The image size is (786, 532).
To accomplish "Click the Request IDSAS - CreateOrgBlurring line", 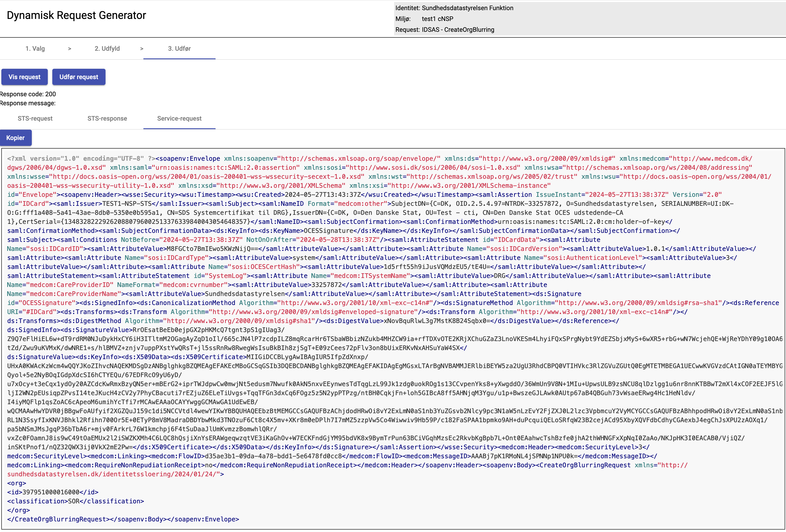I will tap(445, 30).
